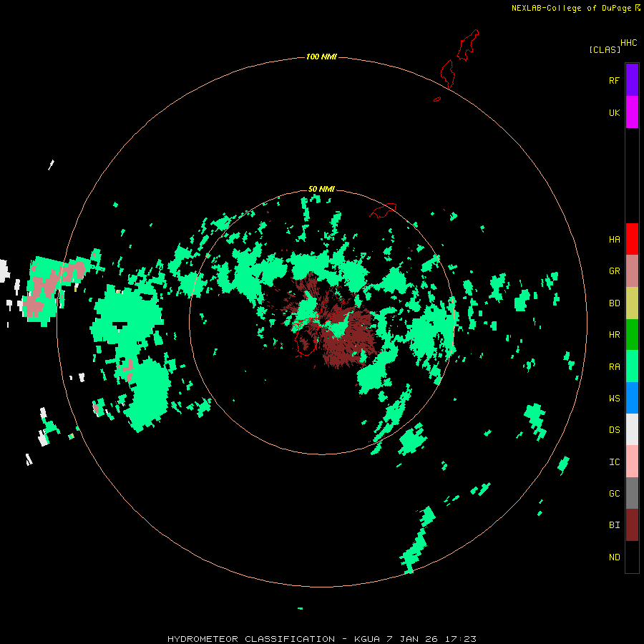644x644 pixels.
Task: Click the HA legend label
Action: (615, 239)
